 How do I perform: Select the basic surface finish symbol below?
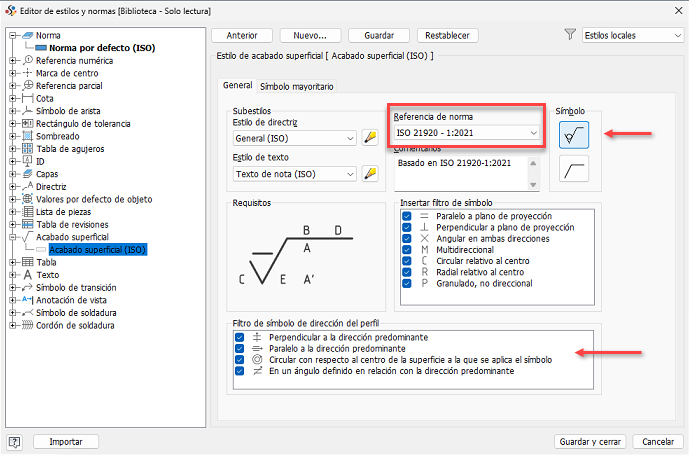click(574, 169)
